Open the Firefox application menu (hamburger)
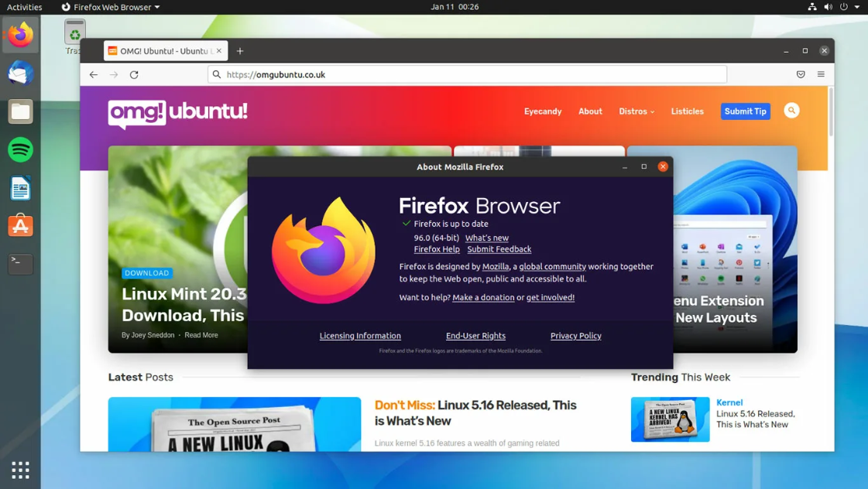868x489 pixels. pos(821,74)
